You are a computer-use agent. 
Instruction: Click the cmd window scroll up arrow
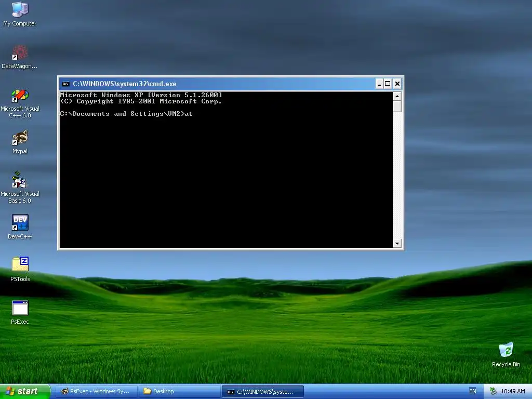397,96
